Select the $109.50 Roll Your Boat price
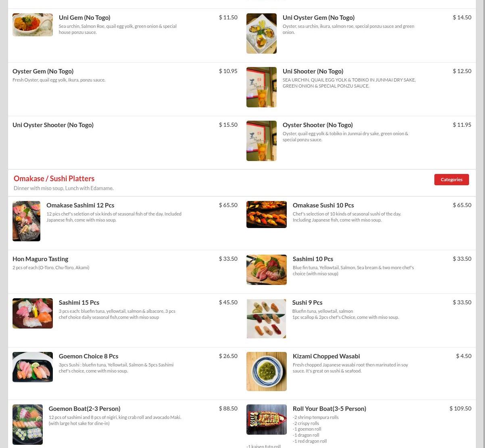 [461, 408]
